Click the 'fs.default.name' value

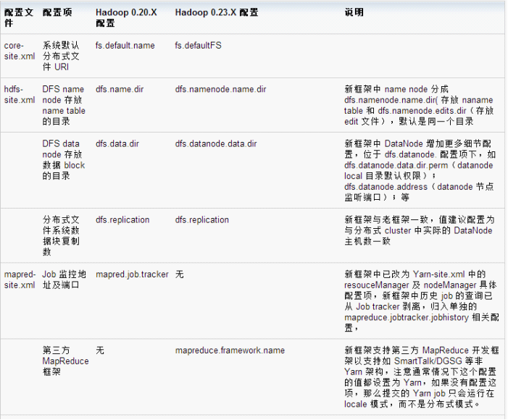tap(125, 46)
